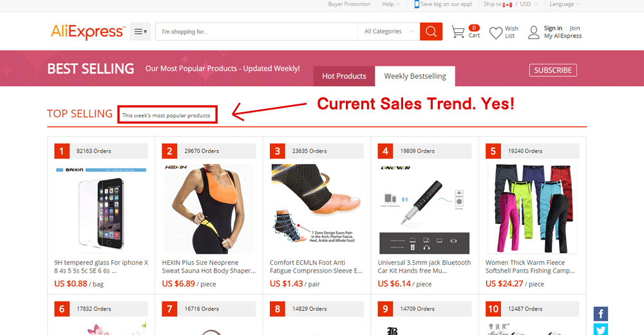Image resolution: width=644 pixels, height=335 pixels.
Task: Click the "16716 Orders" label
Action: [x=202, y=309]
